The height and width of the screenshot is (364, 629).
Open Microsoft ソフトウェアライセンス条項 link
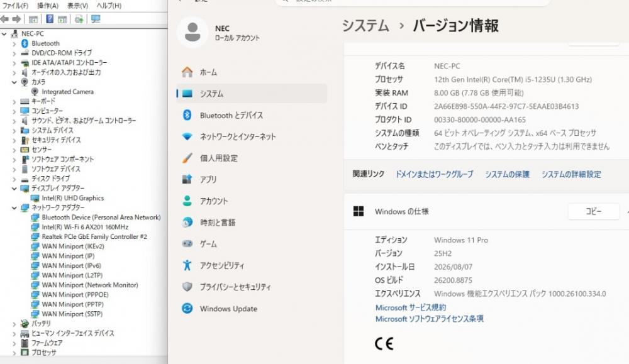click(x=429, y=319)
